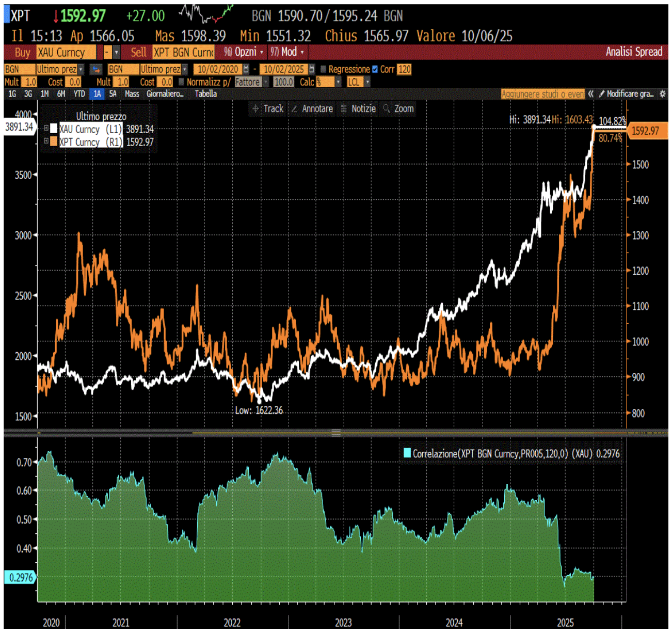Image resolution: width=672 pixels, height=633 pixels.
Task: Uncheck the Corr correlation checkbox
Action: 375,69
